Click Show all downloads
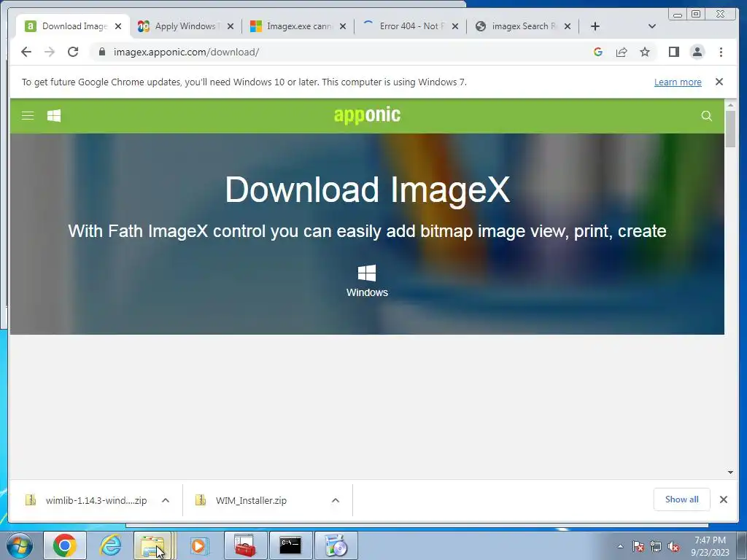The image size is (747, 560). coord(682,499)
